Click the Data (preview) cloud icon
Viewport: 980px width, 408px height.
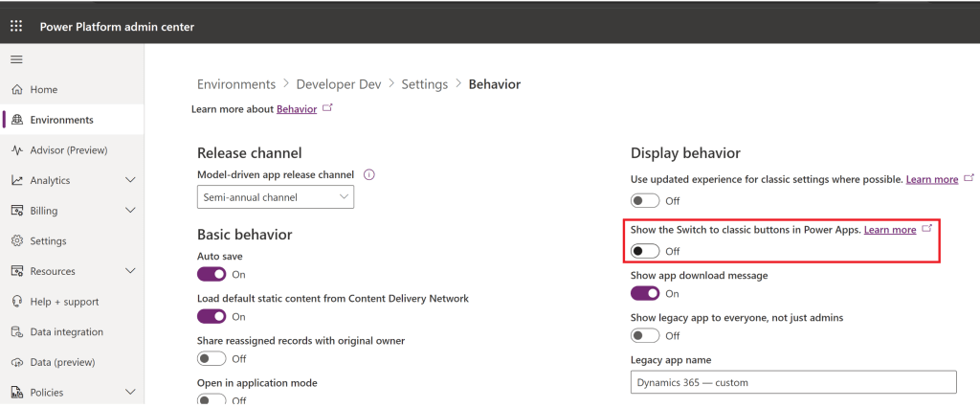pyautogui.click(x=17, y=363)
